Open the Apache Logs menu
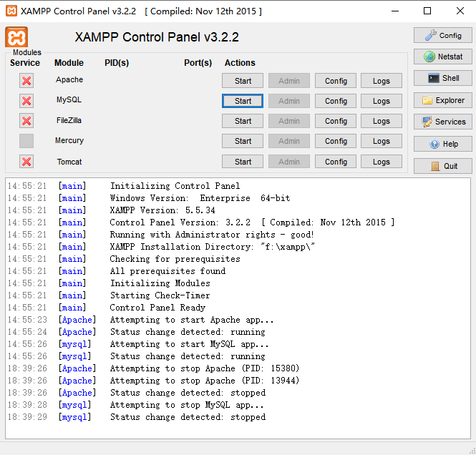Screen dimensions: 476x455 (x=382, y=81)
